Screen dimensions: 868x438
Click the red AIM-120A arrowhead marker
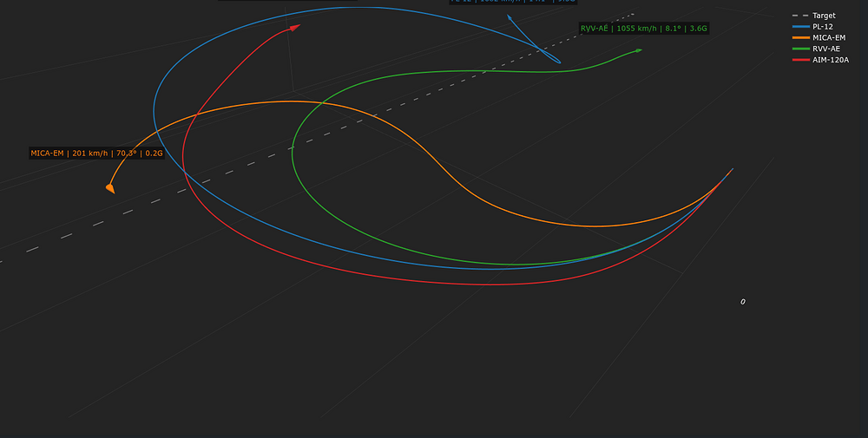tap(295, 27)
